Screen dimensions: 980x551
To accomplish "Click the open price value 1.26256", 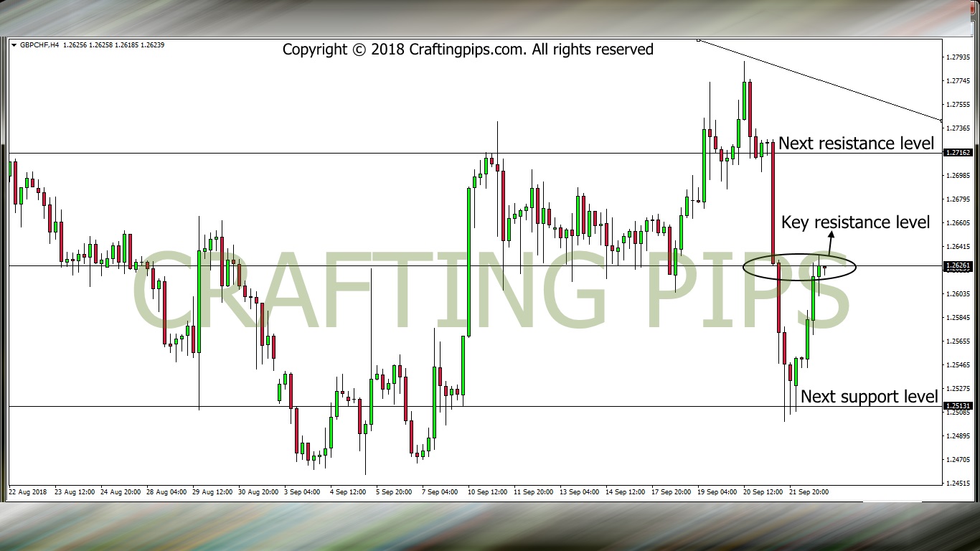I will coord(75,45).
